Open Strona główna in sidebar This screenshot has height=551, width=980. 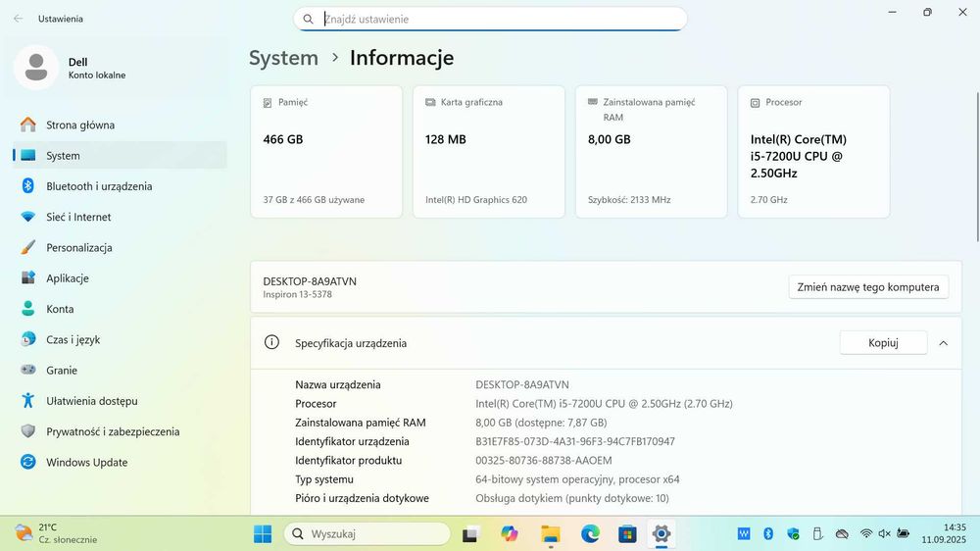coord(120,125)
